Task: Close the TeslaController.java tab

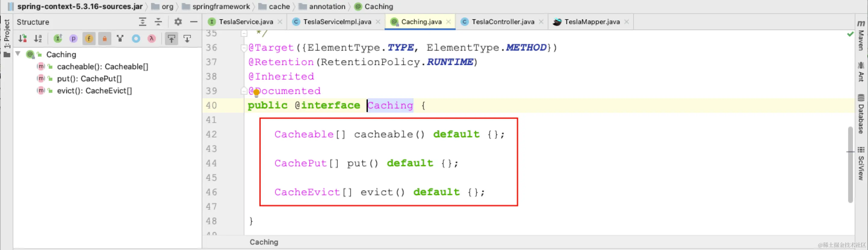Action: point(541,22)
